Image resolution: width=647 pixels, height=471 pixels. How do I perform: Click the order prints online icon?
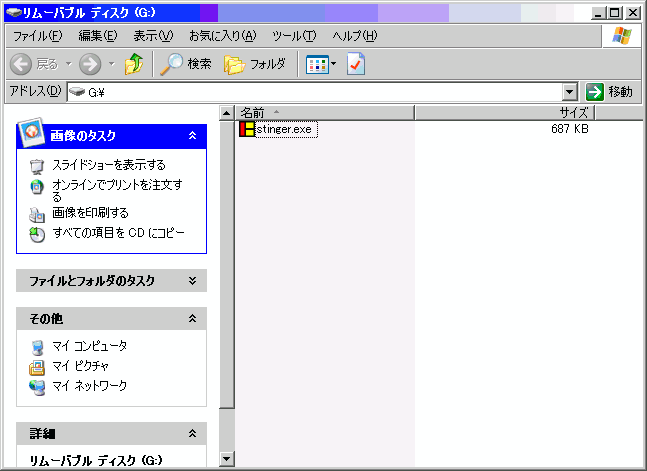coord(37,187)
